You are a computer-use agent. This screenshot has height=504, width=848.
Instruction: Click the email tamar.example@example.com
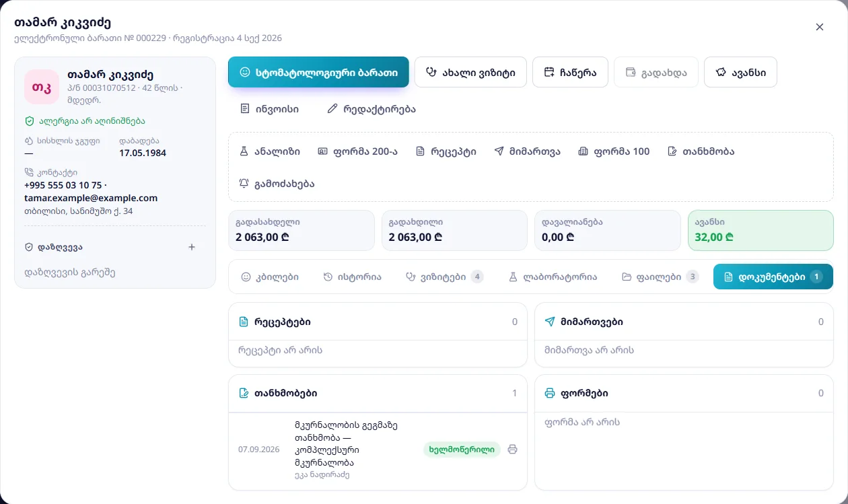pyautogui.click(x=91, y=198)
